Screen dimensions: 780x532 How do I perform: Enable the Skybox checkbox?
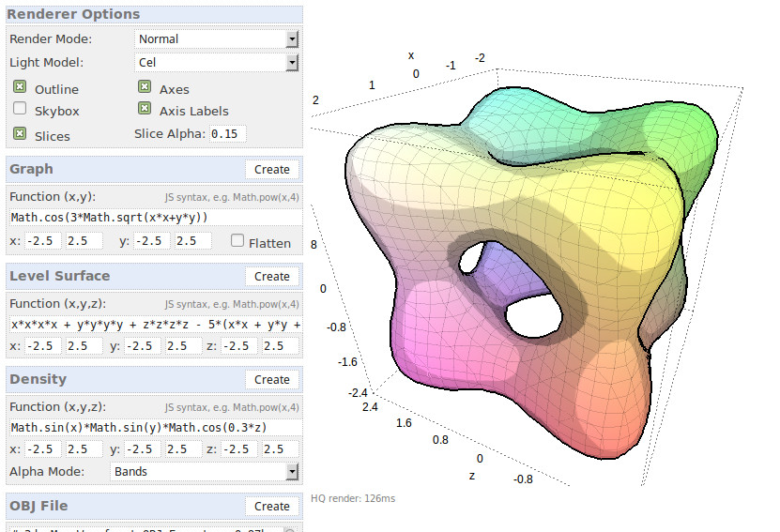(20, 109)
